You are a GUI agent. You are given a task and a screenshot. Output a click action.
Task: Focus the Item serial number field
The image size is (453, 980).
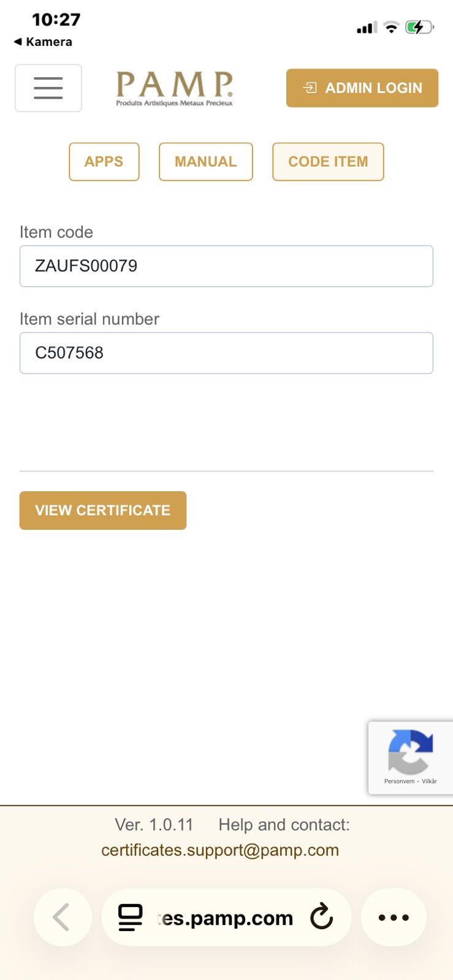point(226,353)
